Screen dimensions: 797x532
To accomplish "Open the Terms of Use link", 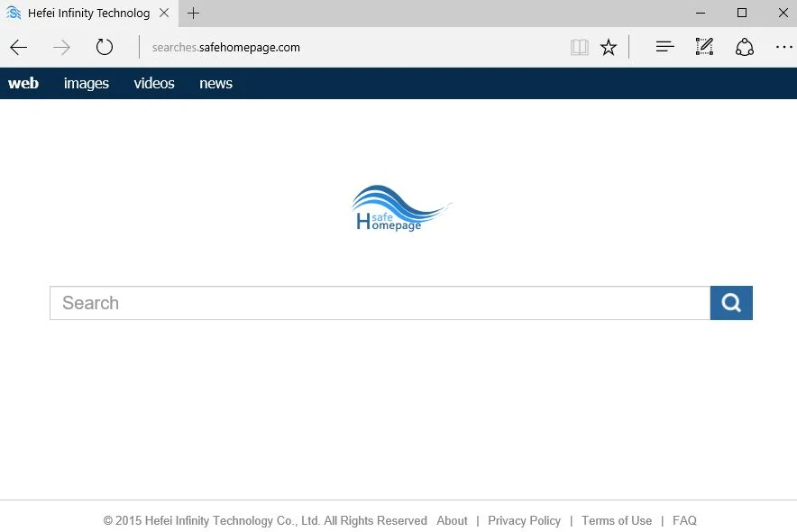I will [617, 520].
